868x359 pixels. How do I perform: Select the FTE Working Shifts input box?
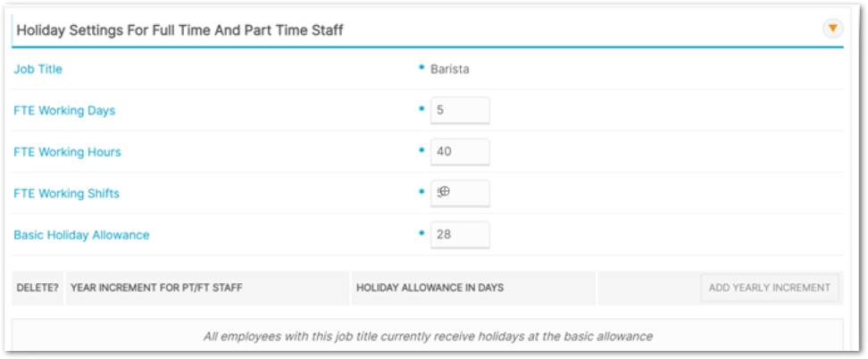click(x=460, y=193)
